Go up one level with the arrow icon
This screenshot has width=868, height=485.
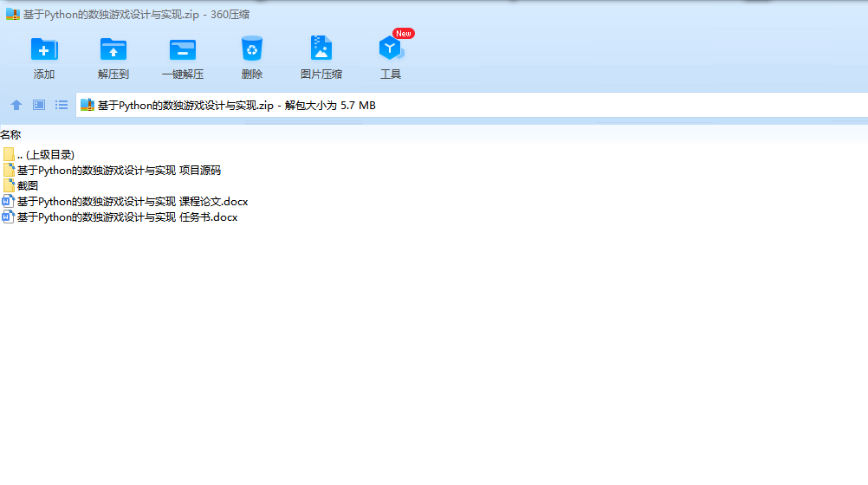(x=16, y=105)
